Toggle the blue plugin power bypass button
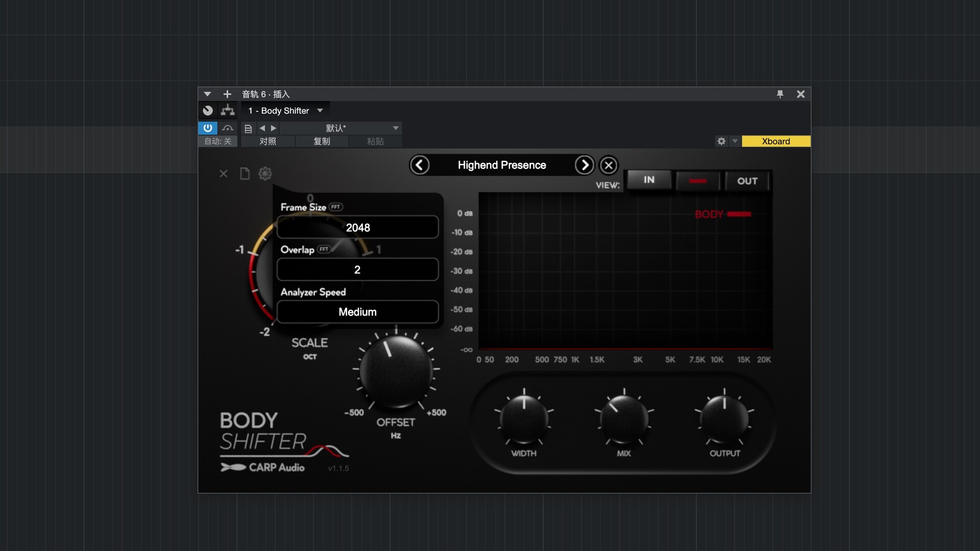980x551 pixels. 208,128
